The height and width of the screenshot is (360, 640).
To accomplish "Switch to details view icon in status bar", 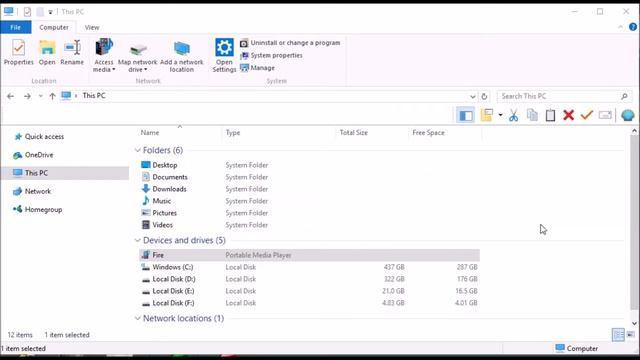I will (x=618, y=335).
